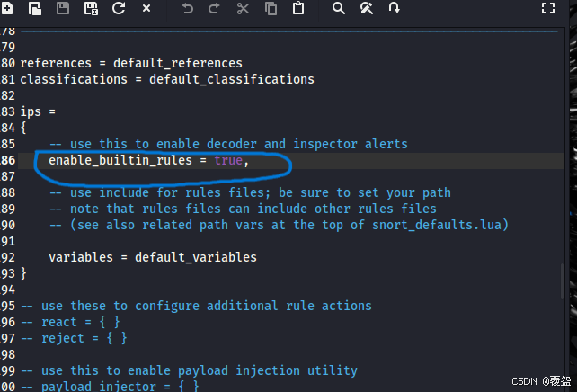Click 'variables = default_variables' line

(x=153, y=257)
